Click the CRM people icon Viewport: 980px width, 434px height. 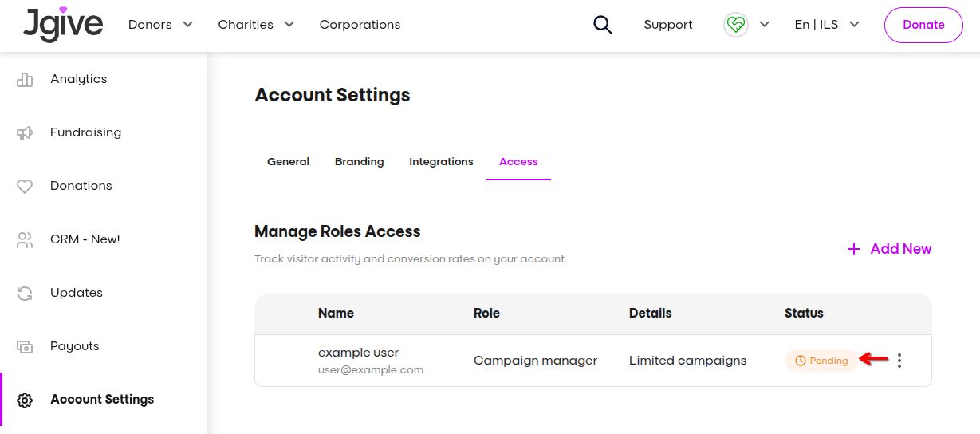point(25,239)
